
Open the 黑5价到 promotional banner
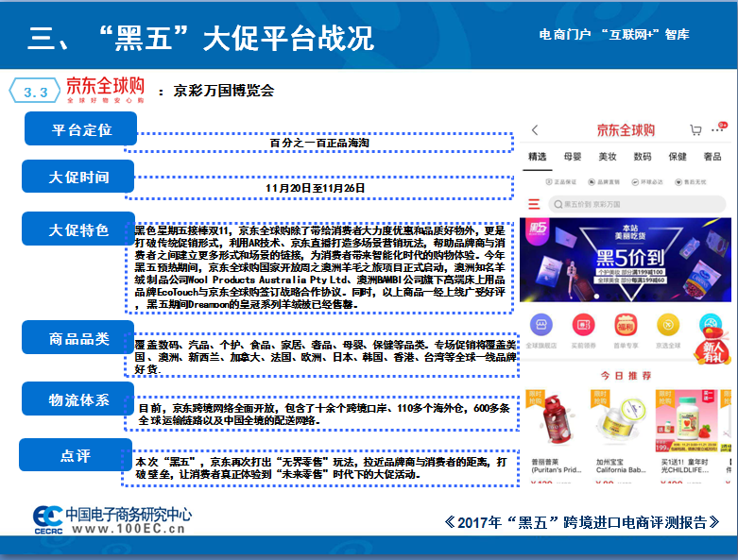pos(626,260)
